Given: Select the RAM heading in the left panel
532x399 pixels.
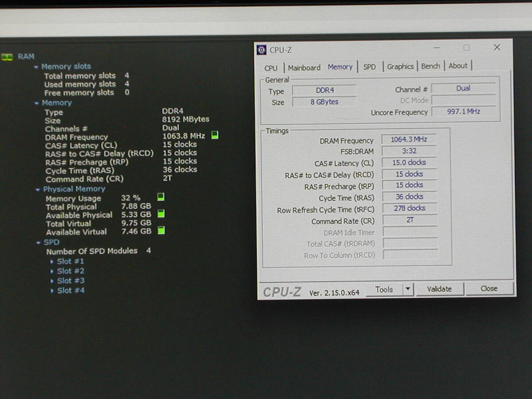Looking at the screenshot, I should point(26,57).
